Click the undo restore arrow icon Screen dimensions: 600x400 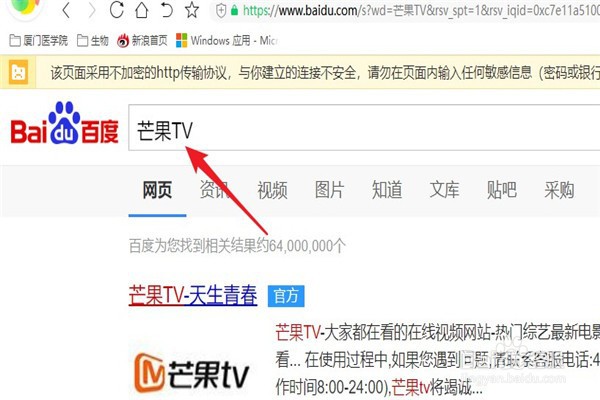[166, 10]
